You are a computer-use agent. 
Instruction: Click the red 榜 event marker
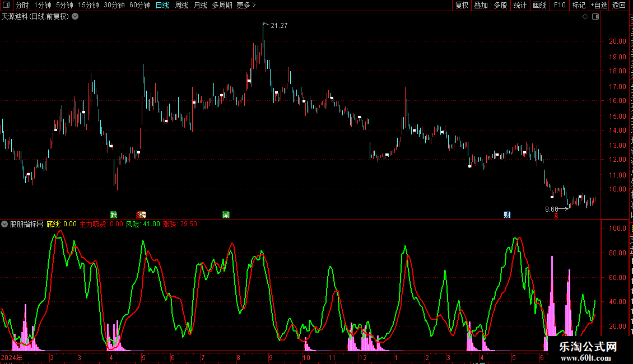click(x=141, y=214)
